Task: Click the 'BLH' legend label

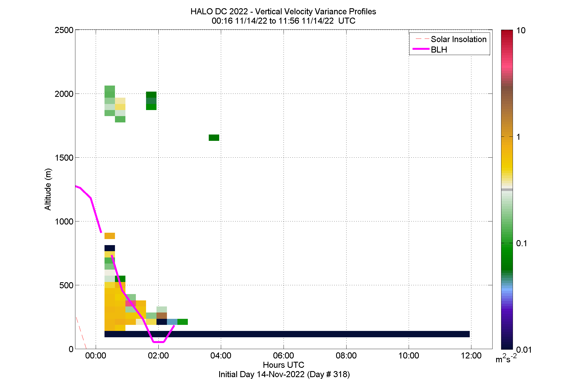Action: click(x=439, y=50)
